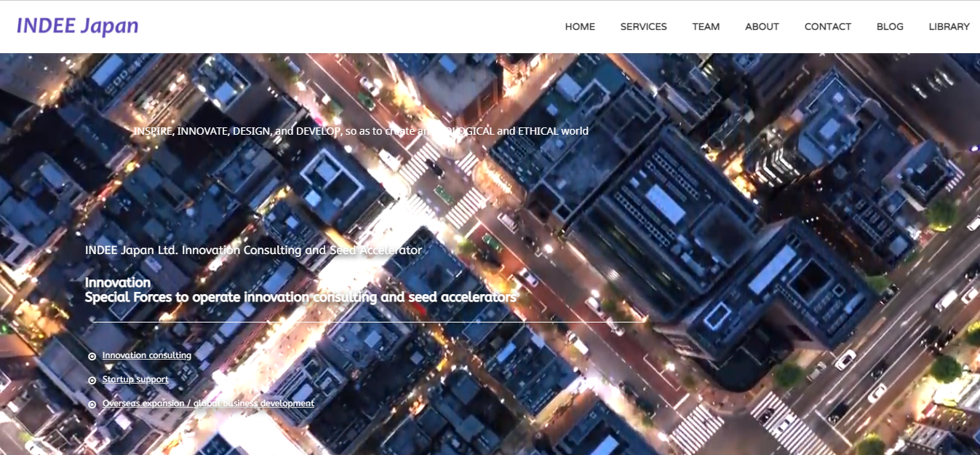The image size is (980, 455).
Task: Click the bullet icon beside Overseas expansion
Action: pyautogui.click(x=92, y=405)
